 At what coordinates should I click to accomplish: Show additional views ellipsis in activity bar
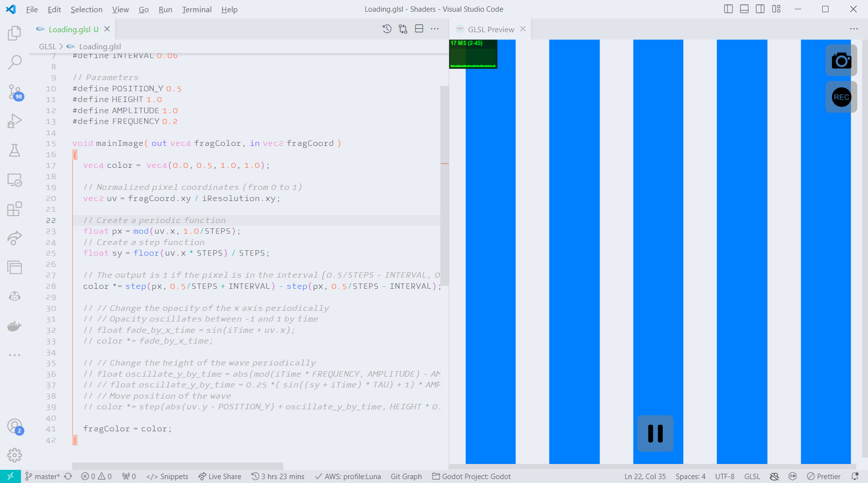tap(15, 355)
